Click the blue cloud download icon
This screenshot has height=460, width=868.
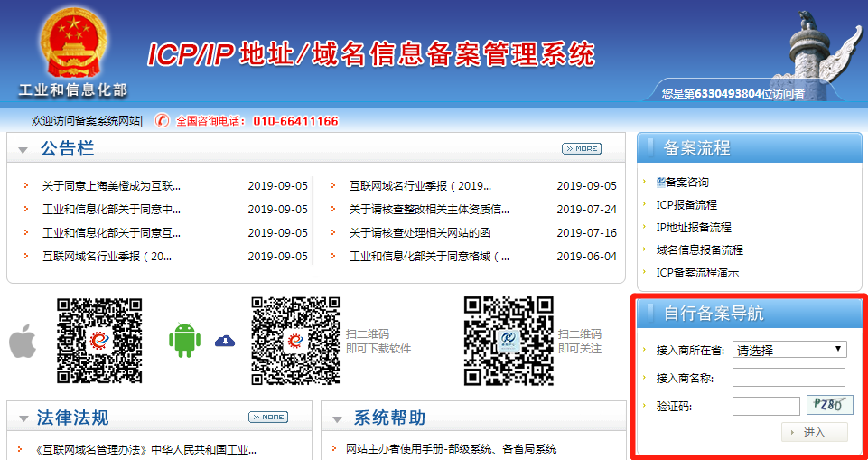(224, 341)
